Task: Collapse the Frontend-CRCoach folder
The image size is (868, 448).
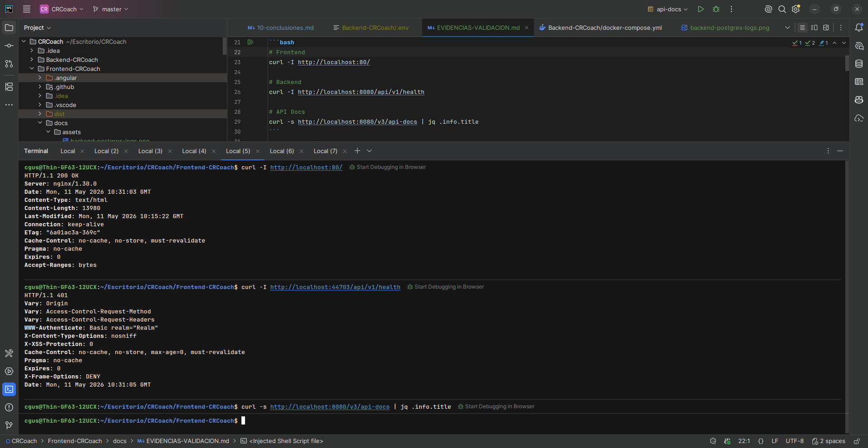Action: 32,69
